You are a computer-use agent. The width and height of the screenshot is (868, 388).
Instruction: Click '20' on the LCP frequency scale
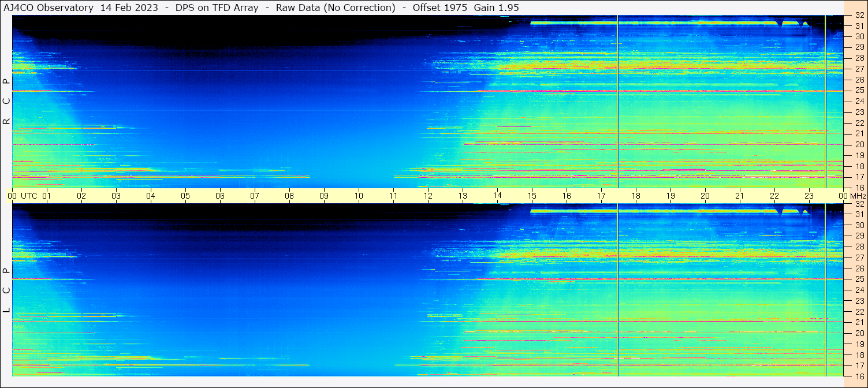tap(859, 333)
